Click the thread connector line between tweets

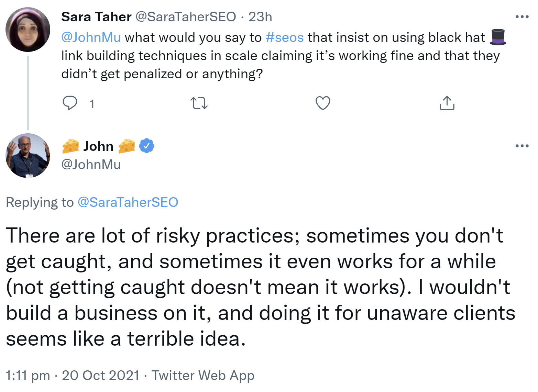[x=28, y=93]
